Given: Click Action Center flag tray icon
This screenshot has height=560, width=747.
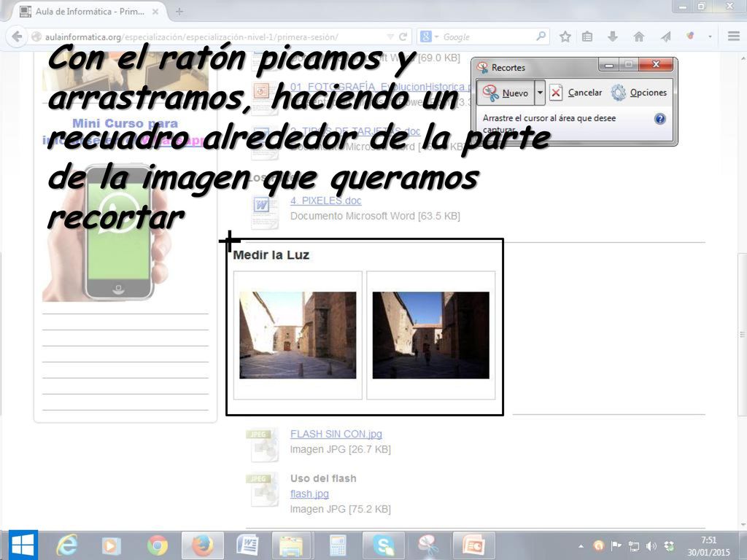Looking at the screenshot, I should 616,545.
